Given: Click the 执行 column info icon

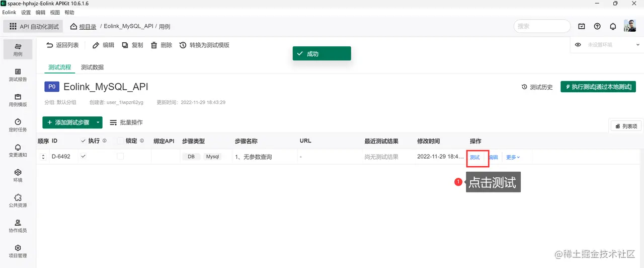Looking at the screenshot, I should coord(105,141).
